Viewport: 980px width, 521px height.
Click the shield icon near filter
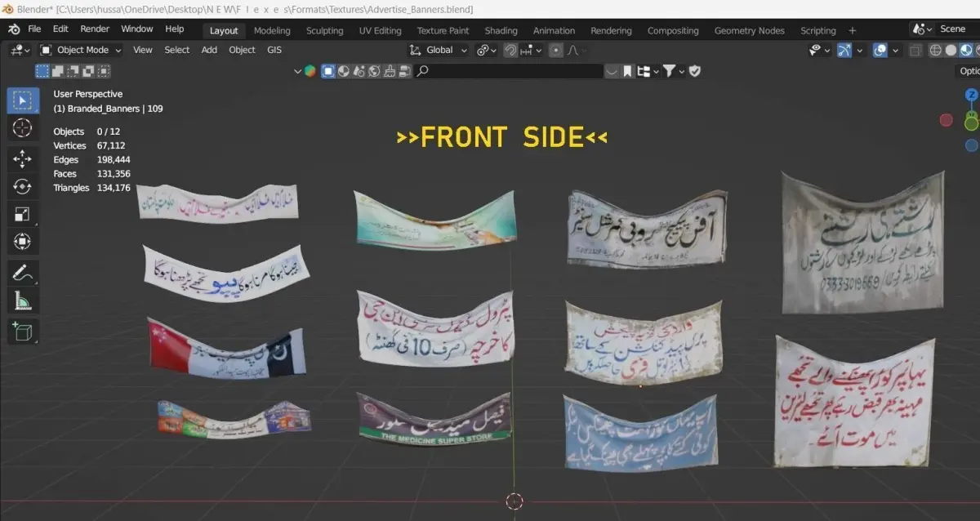[x=695, y=71]
